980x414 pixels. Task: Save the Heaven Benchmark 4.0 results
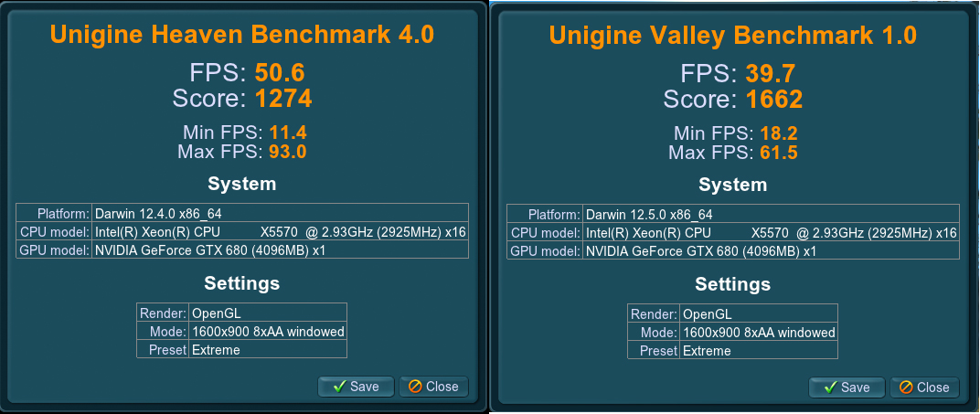(357, 387)
